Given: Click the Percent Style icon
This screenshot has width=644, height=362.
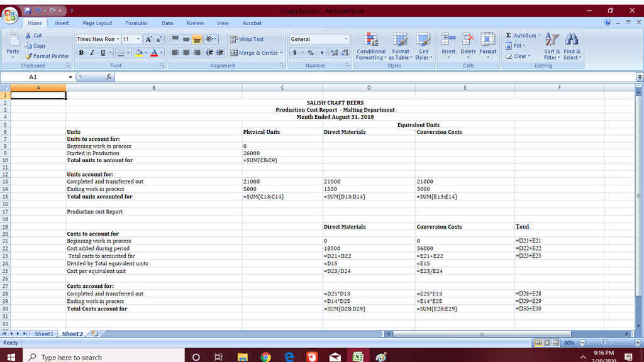Looking at the screenshot, I should coord(311,53).
